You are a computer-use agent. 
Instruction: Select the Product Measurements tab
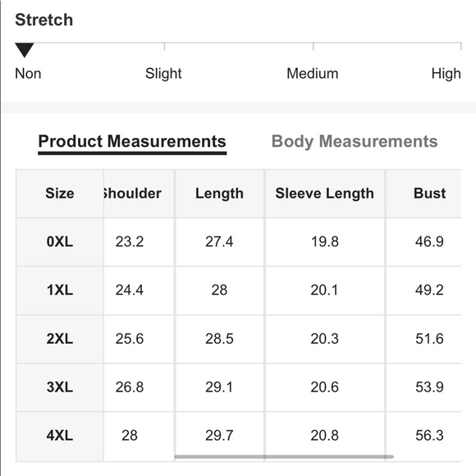(x=132, y=141)
